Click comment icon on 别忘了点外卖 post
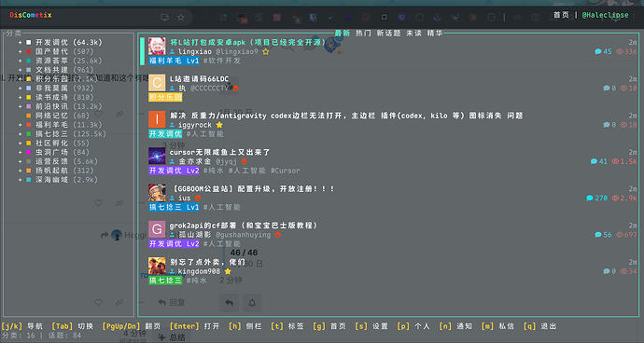 click(x=607, y=271)
